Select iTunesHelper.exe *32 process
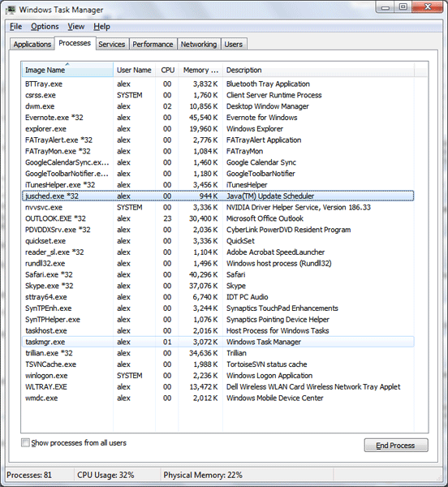The height and width of the screenshot is (487, 448). [x=218, y=185]
